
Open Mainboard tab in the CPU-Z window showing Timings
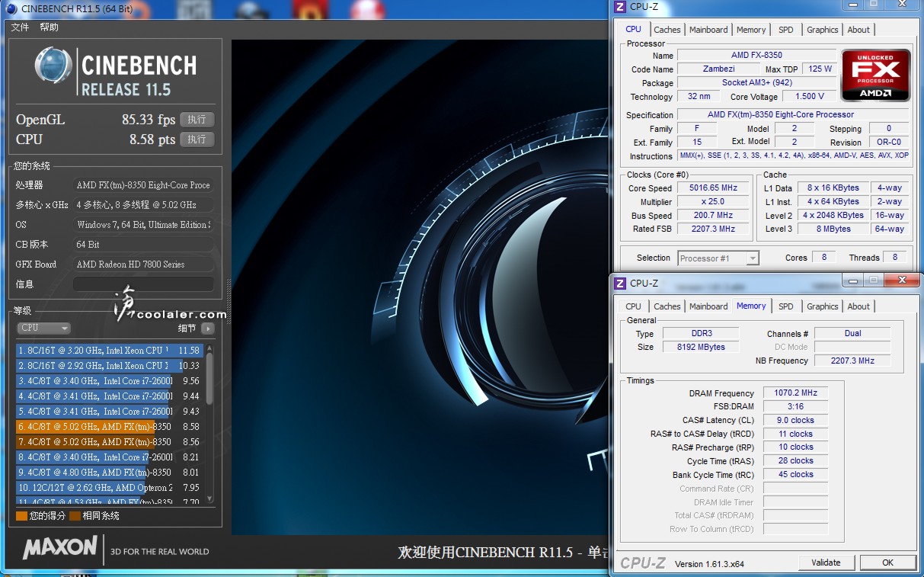708,306
